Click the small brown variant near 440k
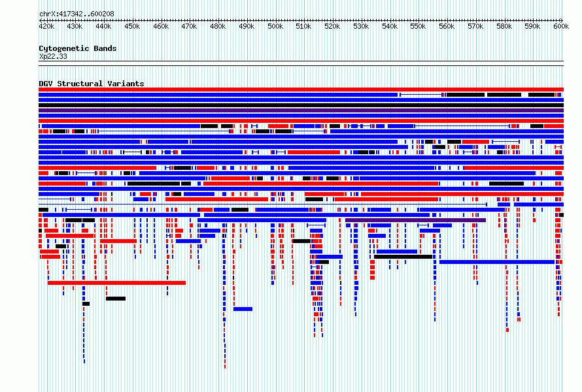Screen dimensions: 582x392 [105, 173]
